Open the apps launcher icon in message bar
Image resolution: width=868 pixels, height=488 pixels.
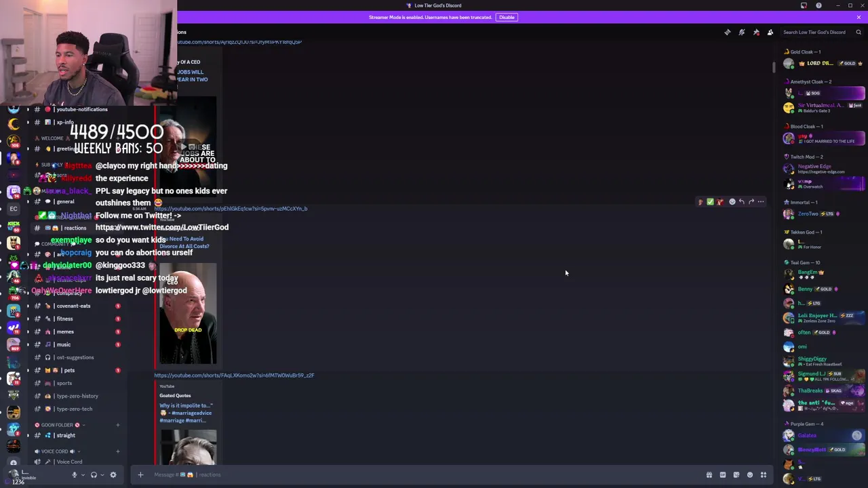coord(764,474)
